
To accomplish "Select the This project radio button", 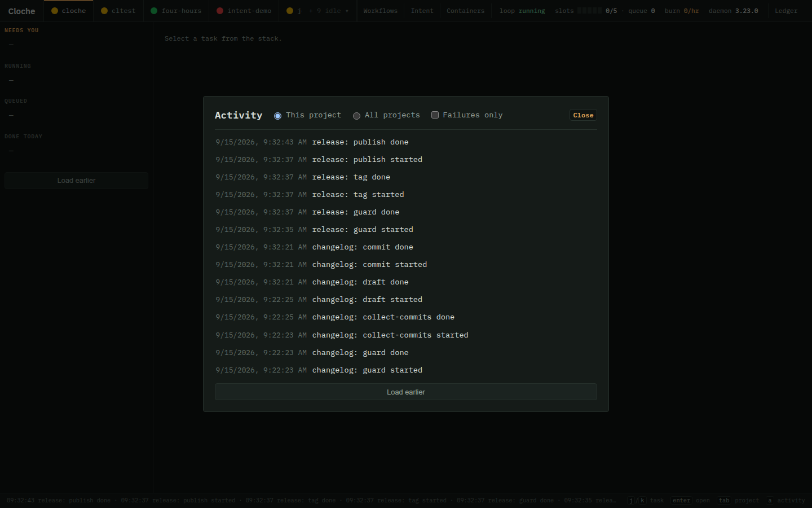I will tap(277, 116).
